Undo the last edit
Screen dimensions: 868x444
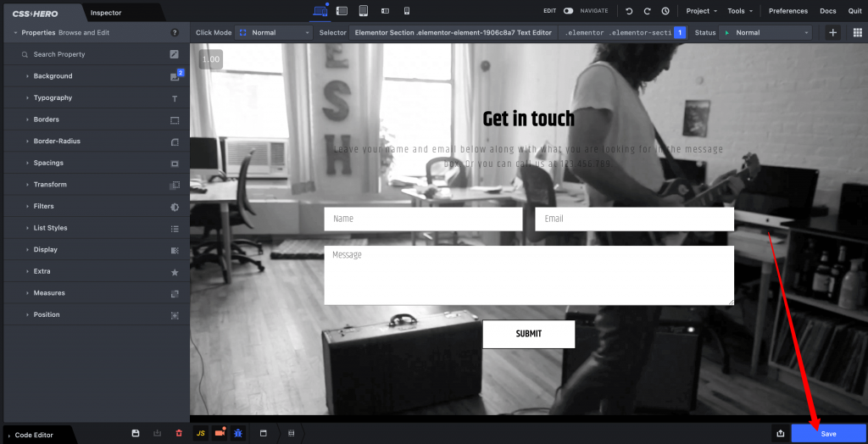[x=629, y=11]
